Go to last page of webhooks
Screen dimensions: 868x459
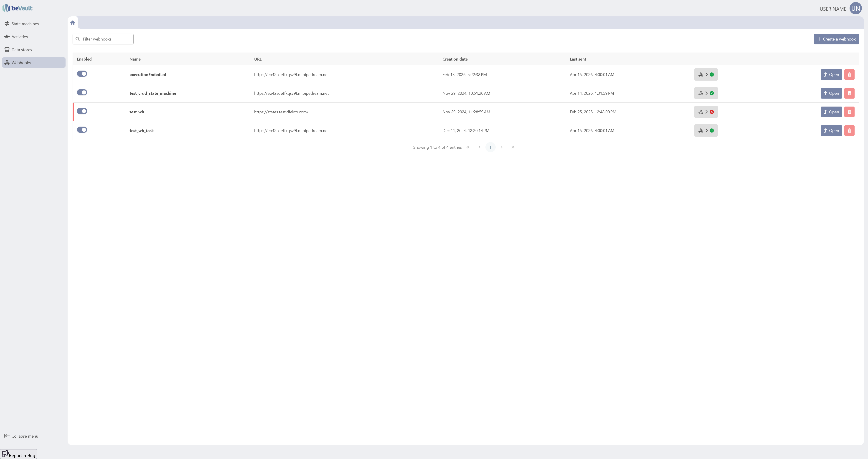click(513, 147)
